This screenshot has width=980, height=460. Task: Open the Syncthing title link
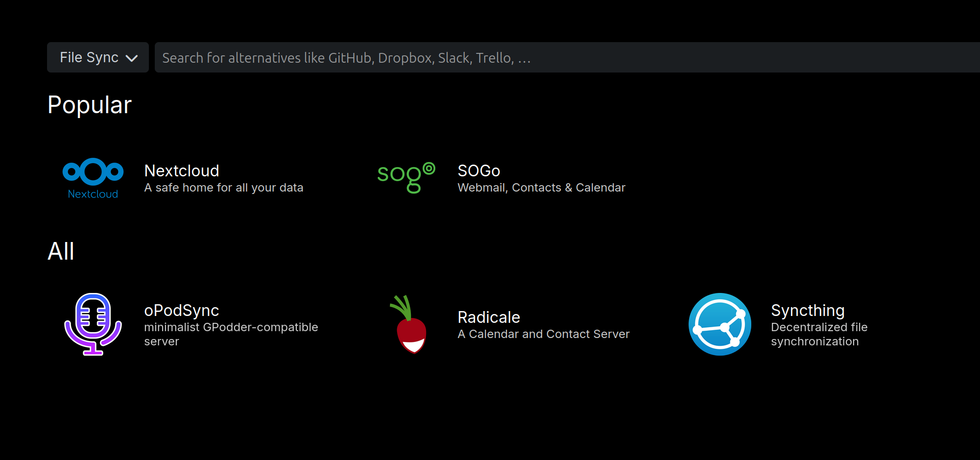[807, 310]
